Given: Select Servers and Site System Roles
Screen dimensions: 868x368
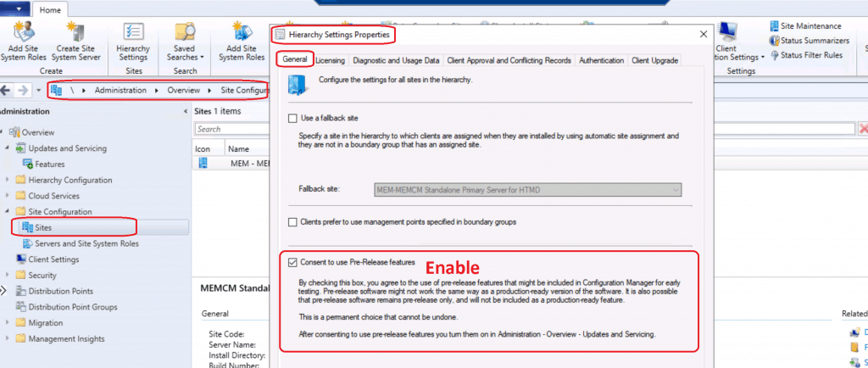Looking at the screenshot, I should pyautogui.click(x=81, y=243).
